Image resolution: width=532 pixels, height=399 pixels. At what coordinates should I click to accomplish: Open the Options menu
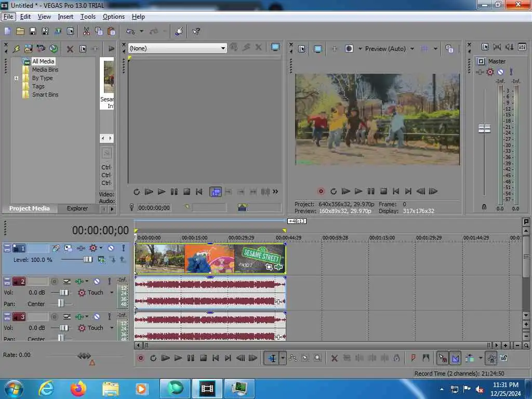pyautogui.click(x=114, y=17)
